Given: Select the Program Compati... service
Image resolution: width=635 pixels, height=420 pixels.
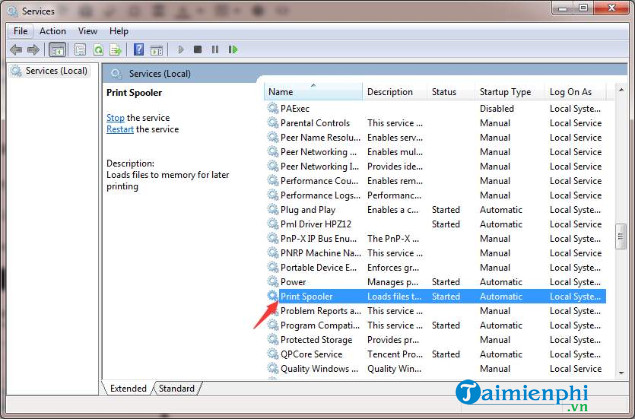Looking at the screenshot, I should (435, 325).
